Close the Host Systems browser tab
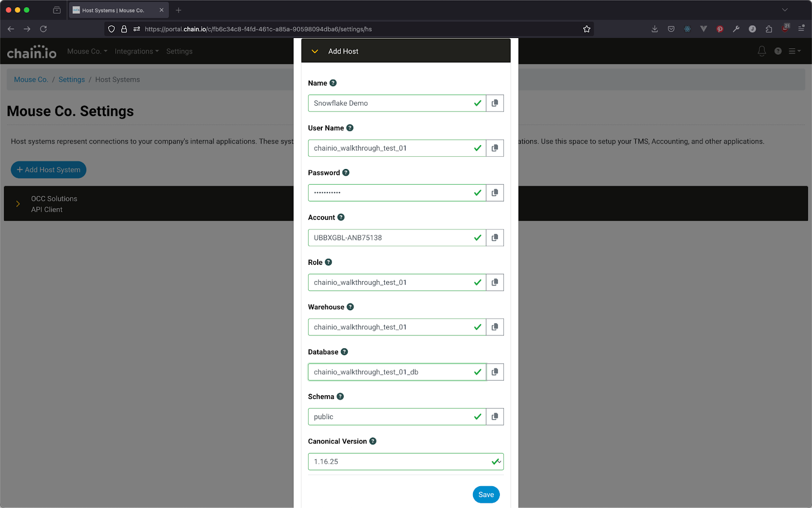 click(x=161, y=10)
